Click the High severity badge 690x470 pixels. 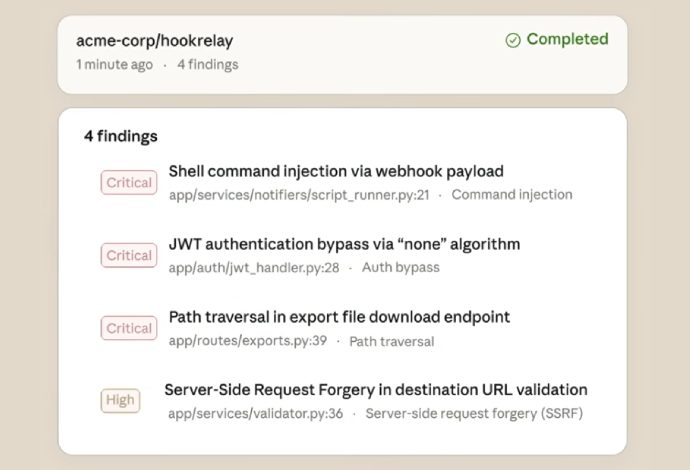[x=120, y=401]
